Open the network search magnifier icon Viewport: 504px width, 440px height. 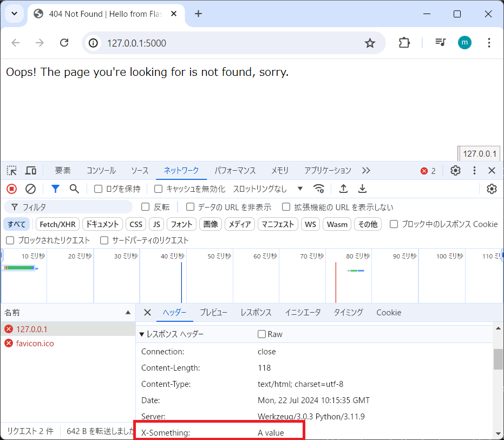pos(74,189)
